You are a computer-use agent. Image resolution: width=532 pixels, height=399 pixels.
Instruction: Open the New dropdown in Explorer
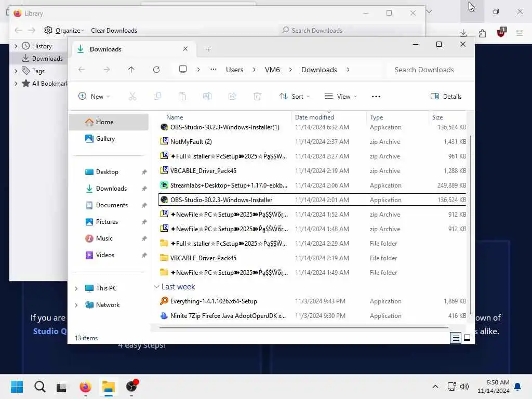coord(94,96)
